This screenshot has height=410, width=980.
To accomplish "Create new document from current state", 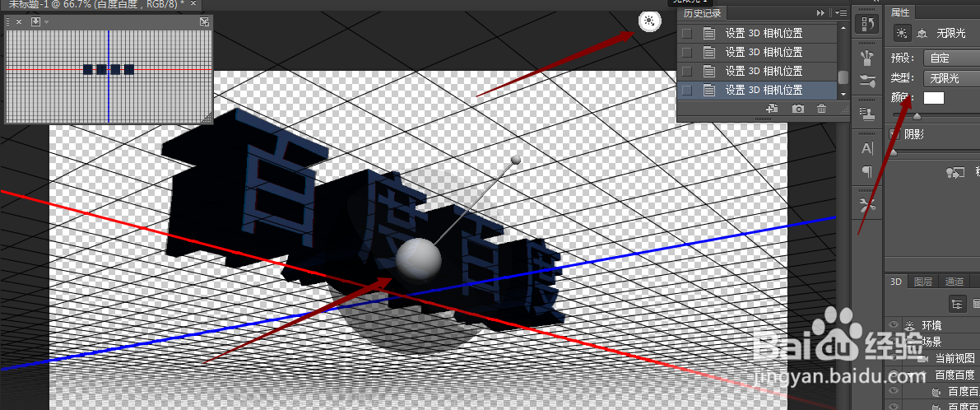I will [x=773, y=109].
